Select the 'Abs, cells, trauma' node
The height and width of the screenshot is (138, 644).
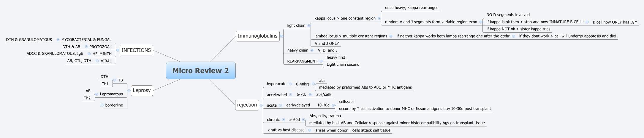point(325,116)
